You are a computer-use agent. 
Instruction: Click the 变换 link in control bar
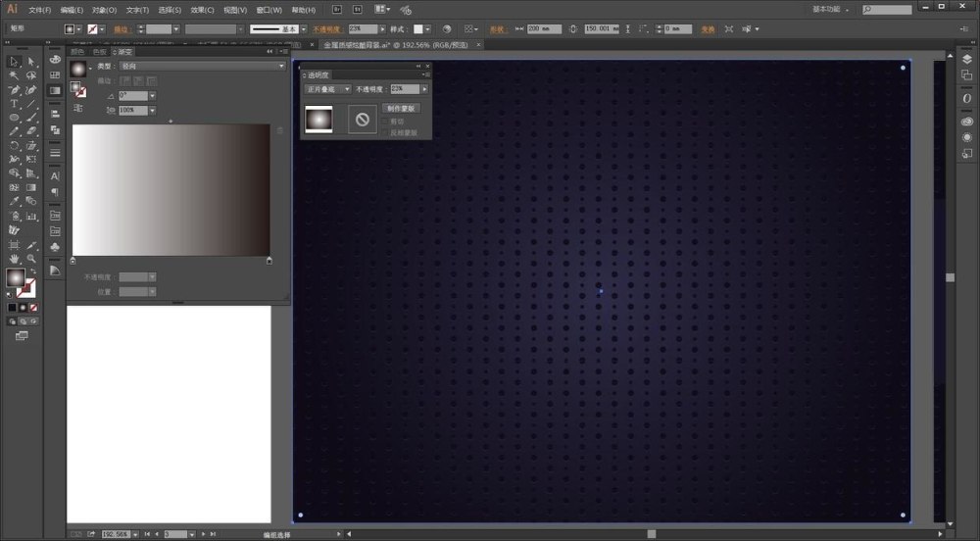point(706,29)
